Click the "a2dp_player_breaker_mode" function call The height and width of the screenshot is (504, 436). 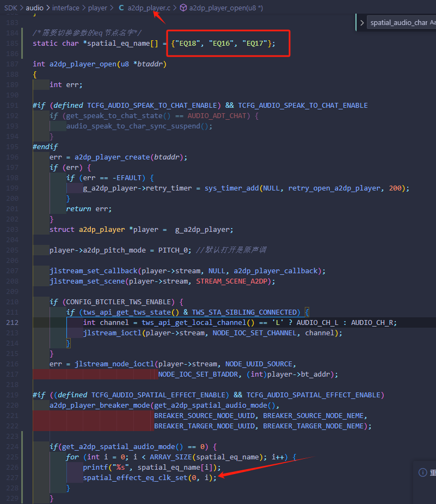[100, 405]
